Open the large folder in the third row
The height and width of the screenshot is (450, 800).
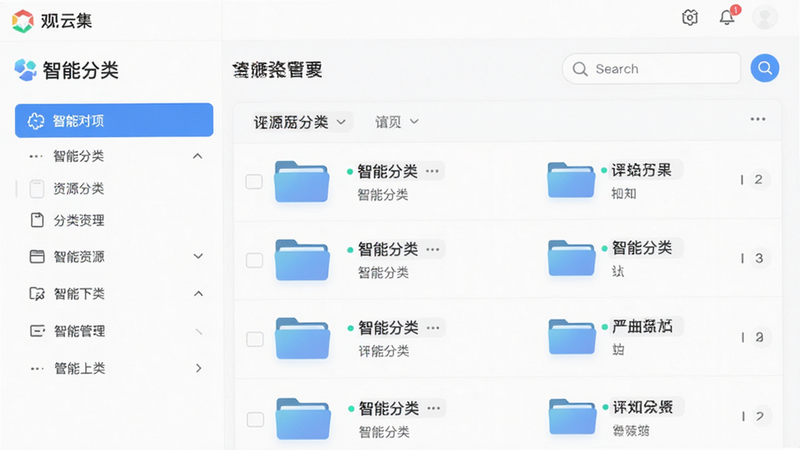(x=303, y=339)
